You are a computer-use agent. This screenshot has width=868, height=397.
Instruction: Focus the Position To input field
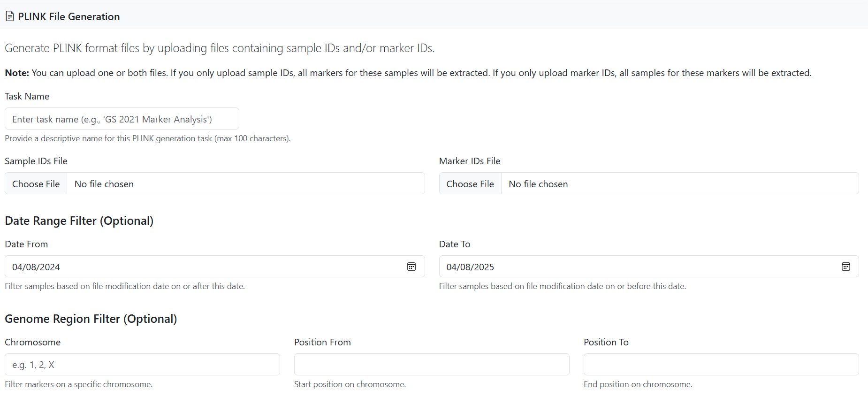click(x=721, y=364)
